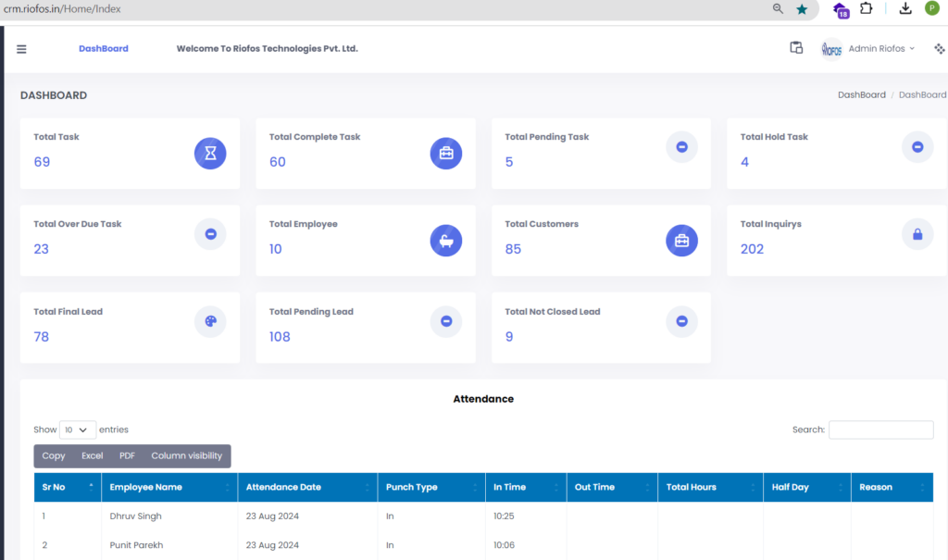
Task: Click the palette icon on Total Final Lead
Action: click(210, 321)
